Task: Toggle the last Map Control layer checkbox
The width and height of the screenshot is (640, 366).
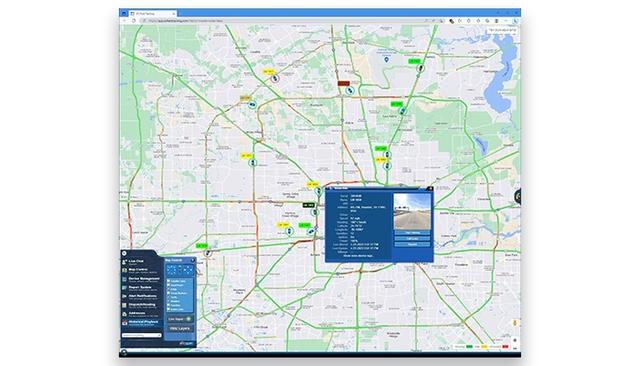Action: (x=169, y=309)
